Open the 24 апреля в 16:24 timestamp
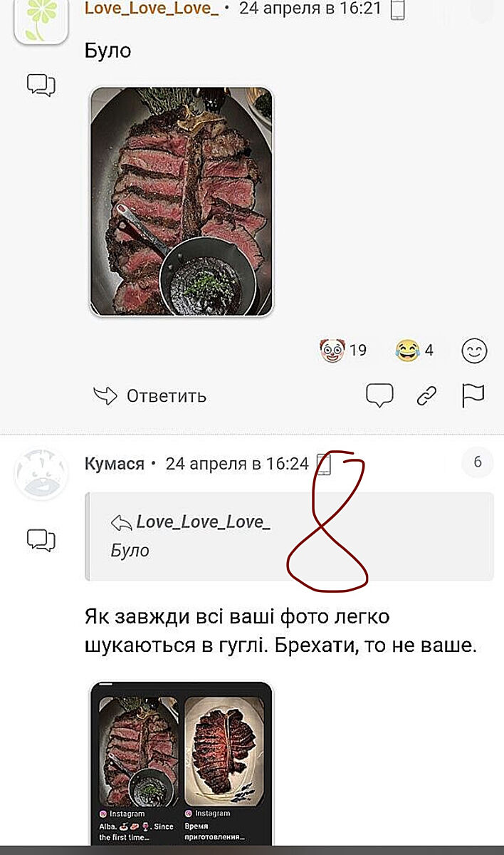The width and height of the screenshot is (504, 855). pos(237,464)
